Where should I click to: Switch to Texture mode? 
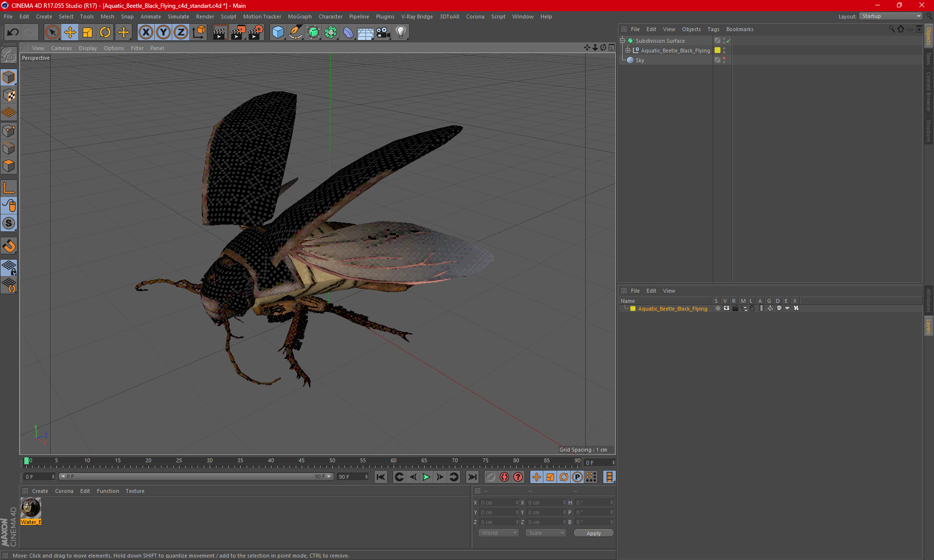click(x=9, y=95)
